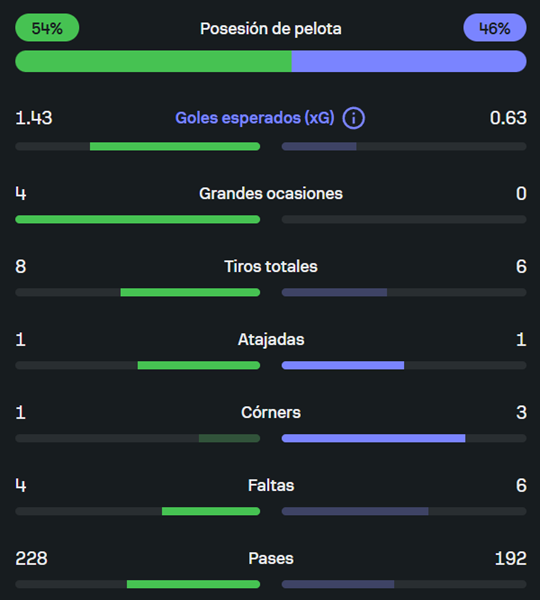Click the Atajadas label
540x600 pixels.
coord(271,340)
